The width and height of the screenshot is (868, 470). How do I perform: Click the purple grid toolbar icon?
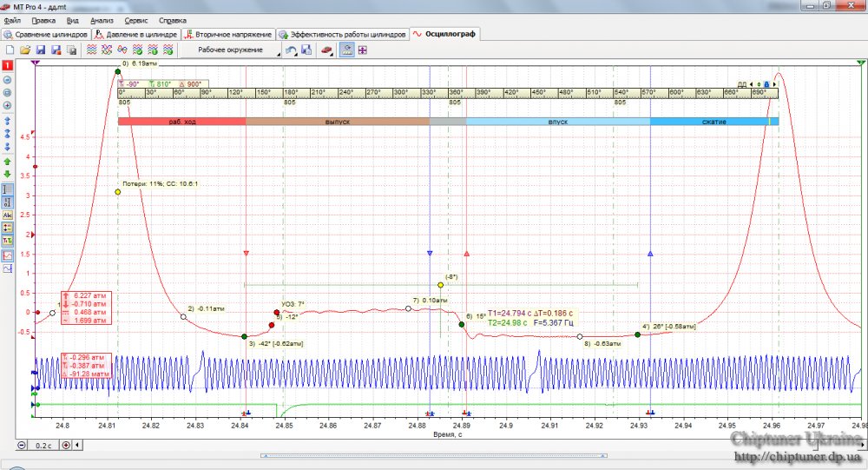[x=363, y=50]
